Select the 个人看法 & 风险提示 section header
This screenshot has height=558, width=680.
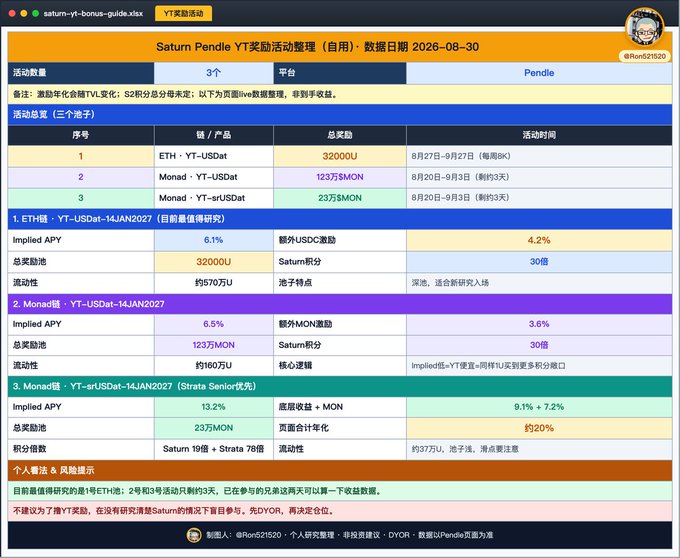point(340,470)
